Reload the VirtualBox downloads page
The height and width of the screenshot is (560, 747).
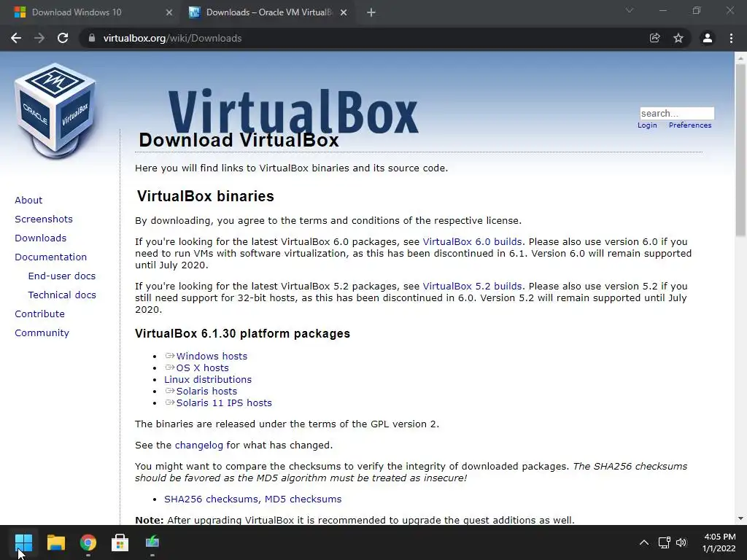63,38
